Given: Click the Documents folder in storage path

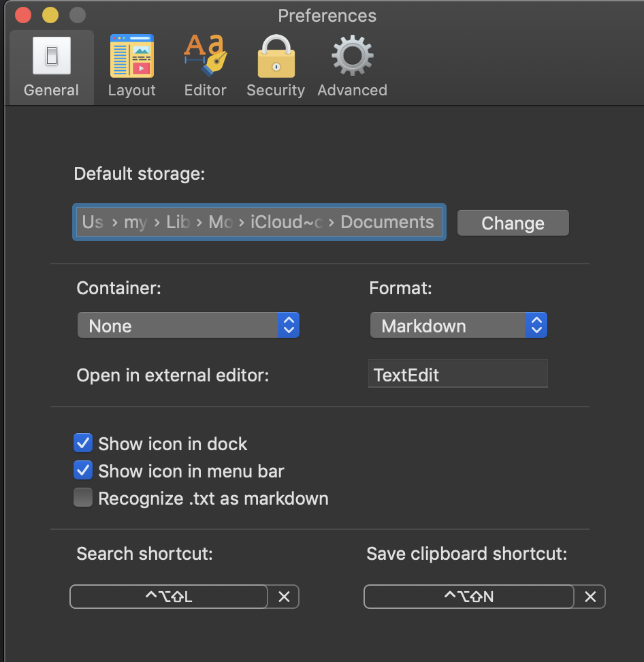Looking at the screenshot, I should 387,222.
